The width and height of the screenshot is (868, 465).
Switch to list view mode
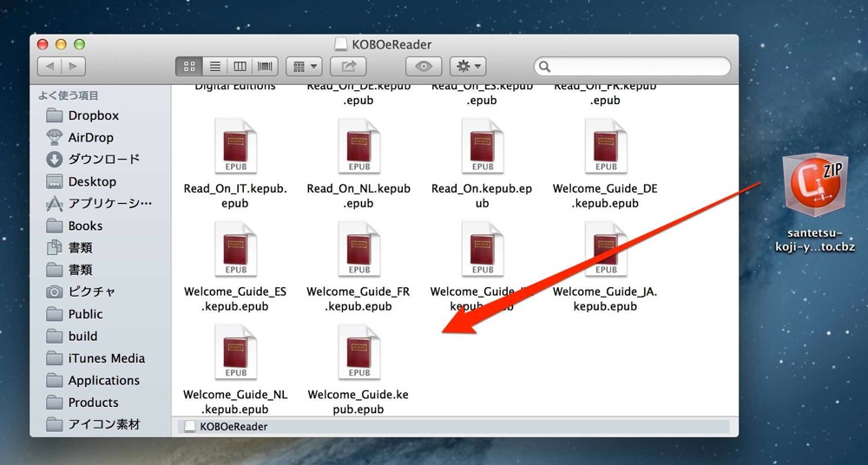[x=214, y=67]
